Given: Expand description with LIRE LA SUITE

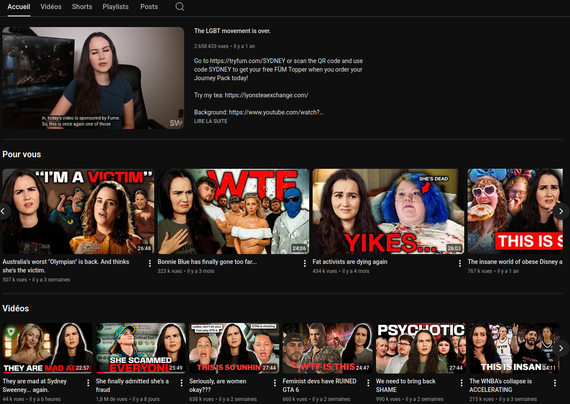Looking at the screenshot, I should [210, 121].
